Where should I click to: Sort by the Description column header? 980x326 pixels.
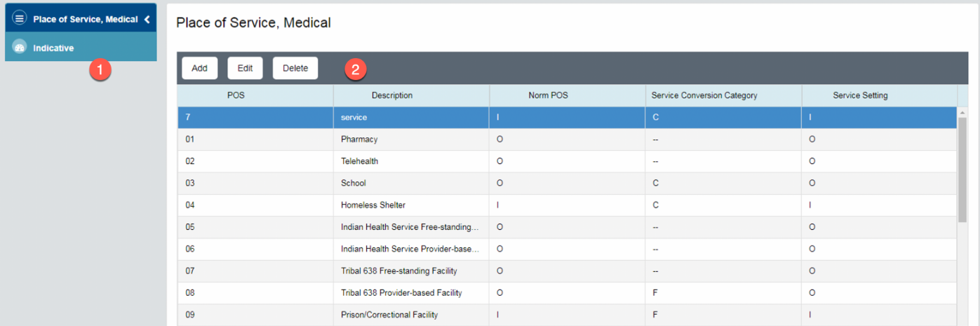(x=392, y=95)
